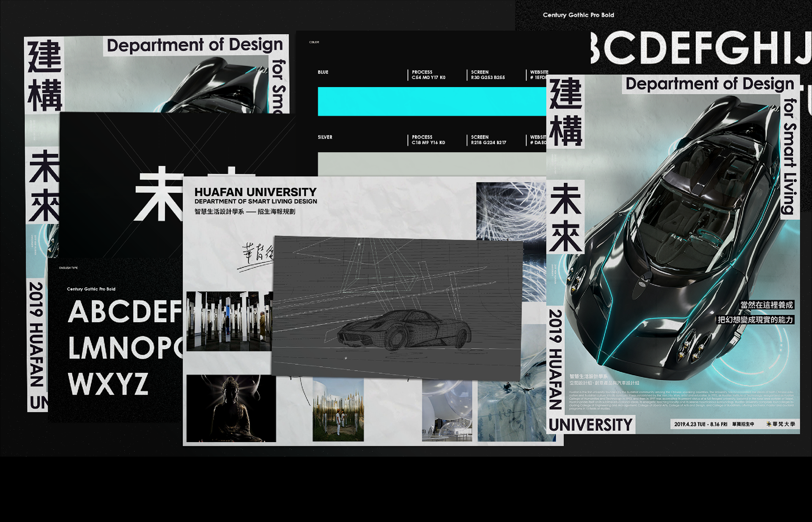Open the white light trails image
Image resolution: width=812 pixels, height=522 pixels.
coord(510,210)
